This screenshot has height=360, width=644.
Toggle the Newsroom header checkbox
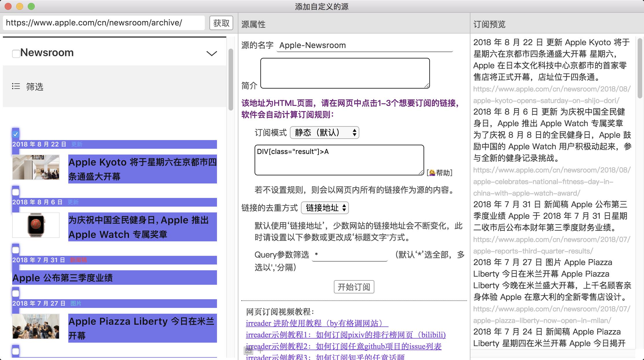16,54
